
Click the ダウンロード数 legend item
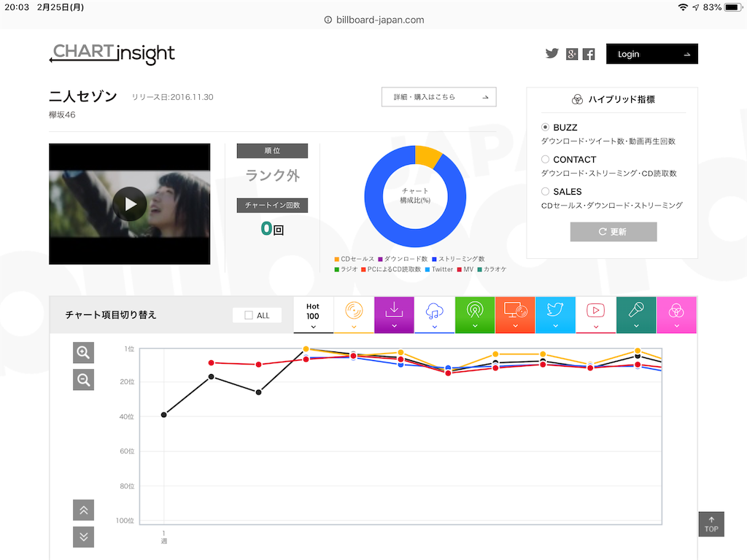(x=403, y=259)
